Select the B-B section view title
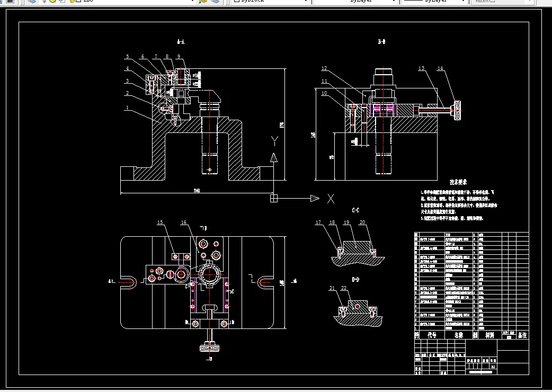The height and width of the screenshot is (392, 552). click(381, 42)
